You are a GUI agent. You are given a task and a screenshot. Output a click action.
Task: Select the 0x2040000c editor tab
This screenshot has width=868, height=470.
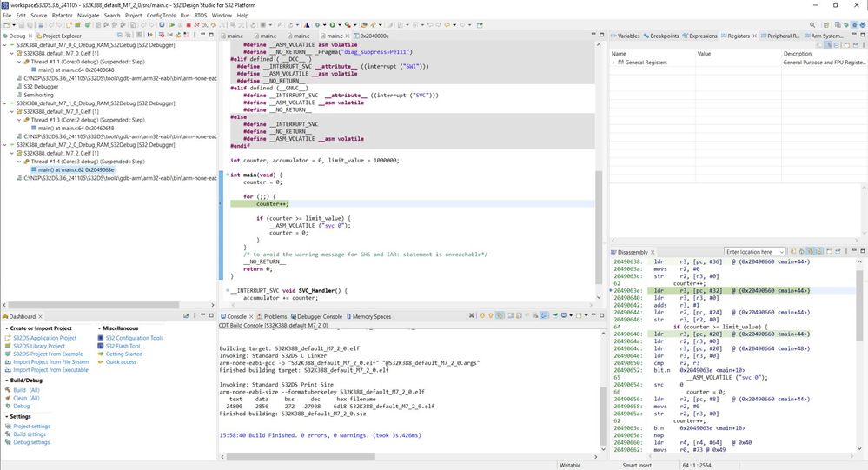point(372,36)
